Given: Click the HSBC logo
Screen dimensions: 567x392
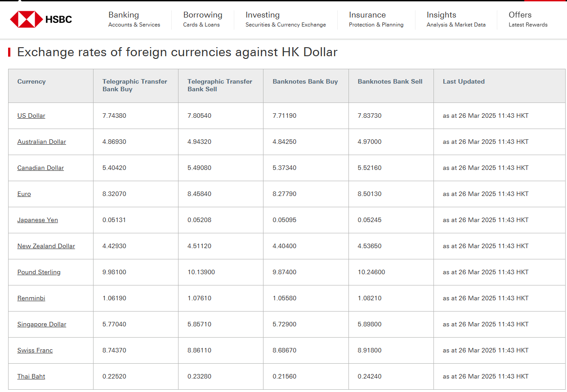Looking at the screenshot, I should click(x=41, y=19).
